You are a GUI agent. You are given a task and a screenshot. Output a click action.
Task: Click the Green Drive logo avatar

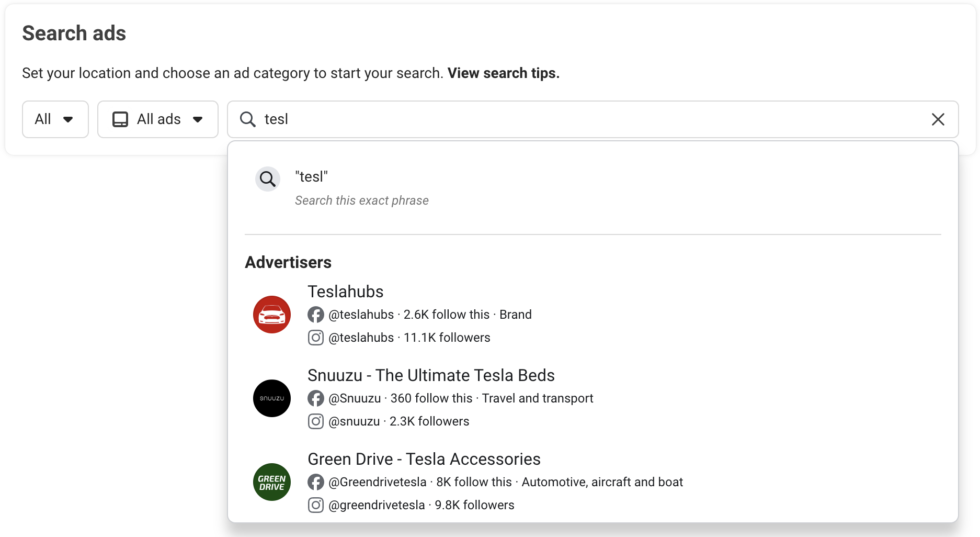[272, 482]
